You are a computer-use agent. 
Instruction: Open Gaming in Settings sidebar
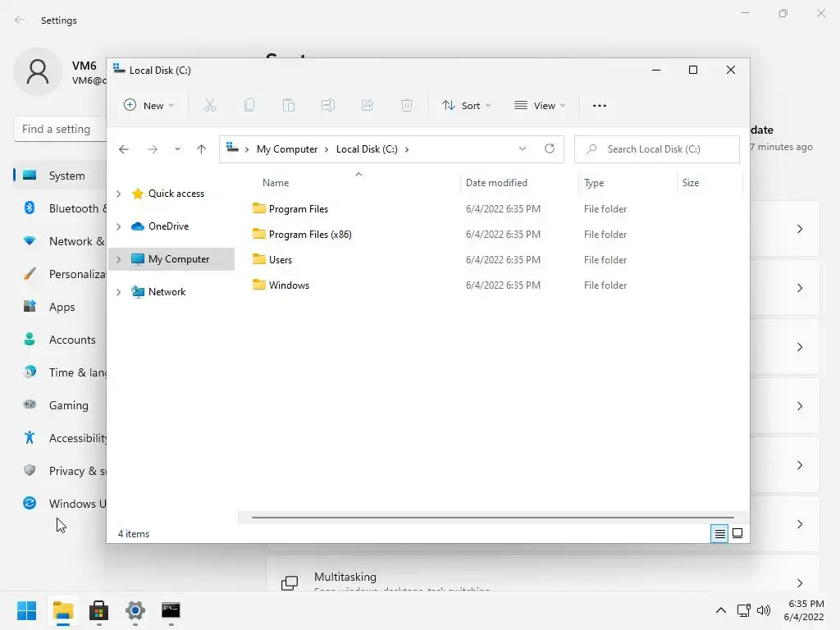point(59,405)
